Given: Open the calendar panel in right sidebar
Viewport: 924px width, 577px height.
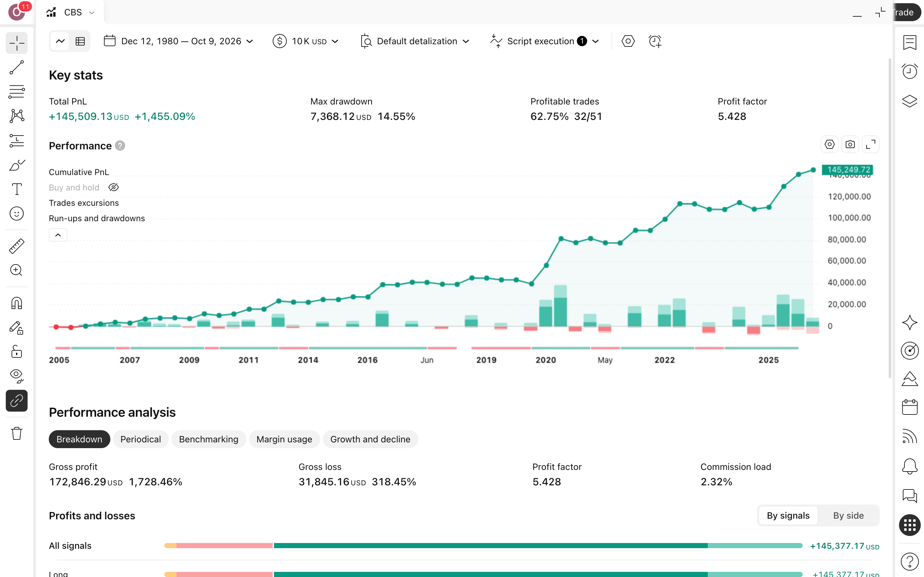Looking at the screenshot, I should pos(910,407).
